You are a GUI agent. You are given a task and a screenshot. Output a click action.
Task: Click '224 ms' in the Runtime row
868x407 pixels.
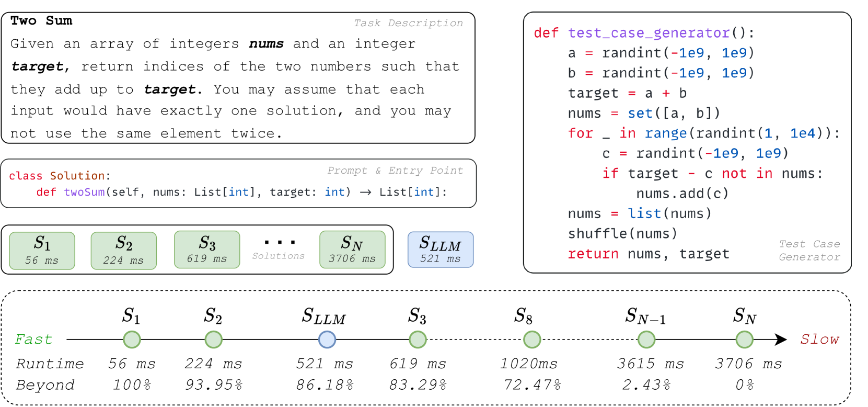coord(213,364)
